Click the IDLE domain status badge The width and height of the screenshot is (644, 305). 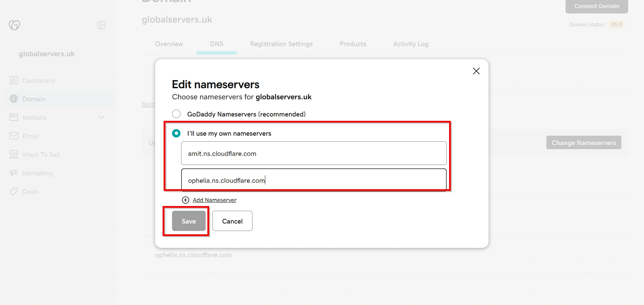click(x=616, y=25)
